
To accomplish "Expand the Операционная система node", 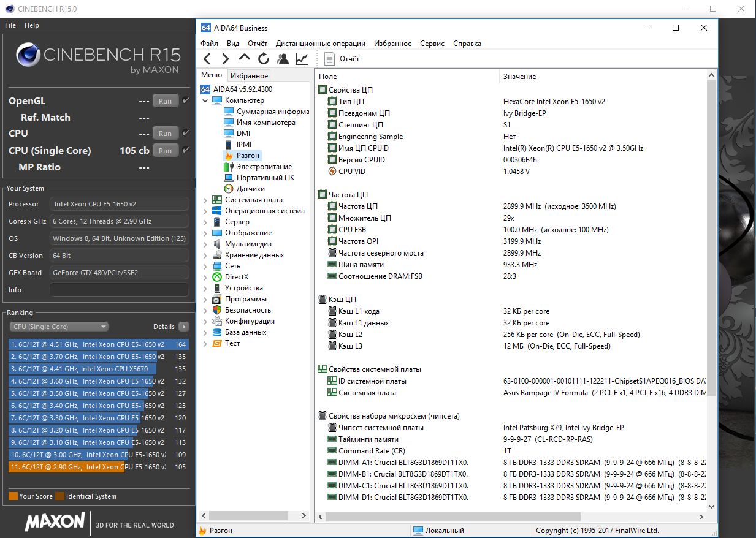I will 205,211.
